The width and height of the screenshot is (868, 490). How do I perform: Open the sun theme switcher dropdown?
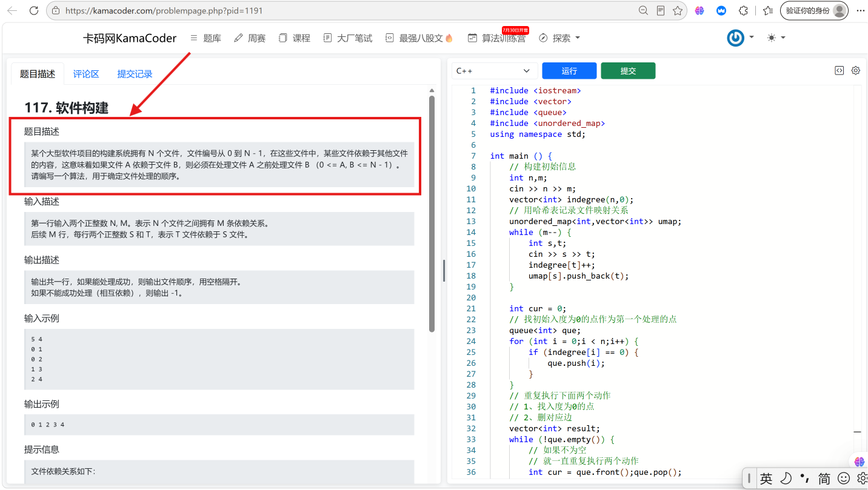pyautogui.click(x=776, y=38)
